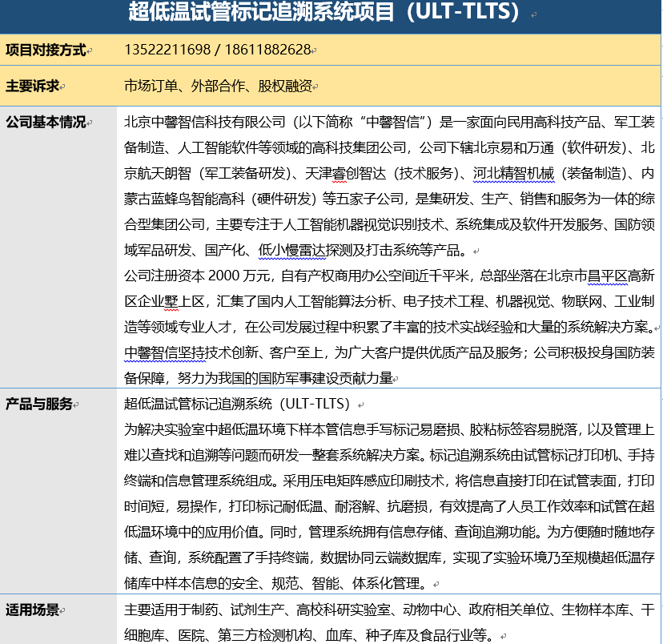Click the words "食品行业"
Screen dimensions: 663x644
click(x=446, y=635)
